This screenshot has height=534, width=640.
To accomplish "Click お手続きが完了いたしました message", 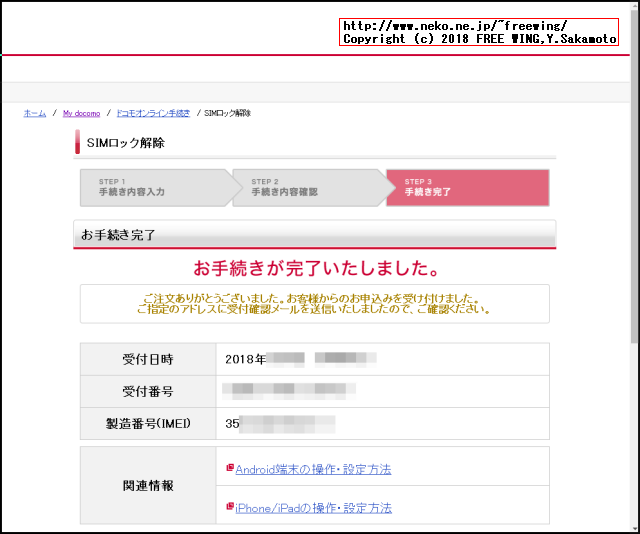I will tap(316, 268).
